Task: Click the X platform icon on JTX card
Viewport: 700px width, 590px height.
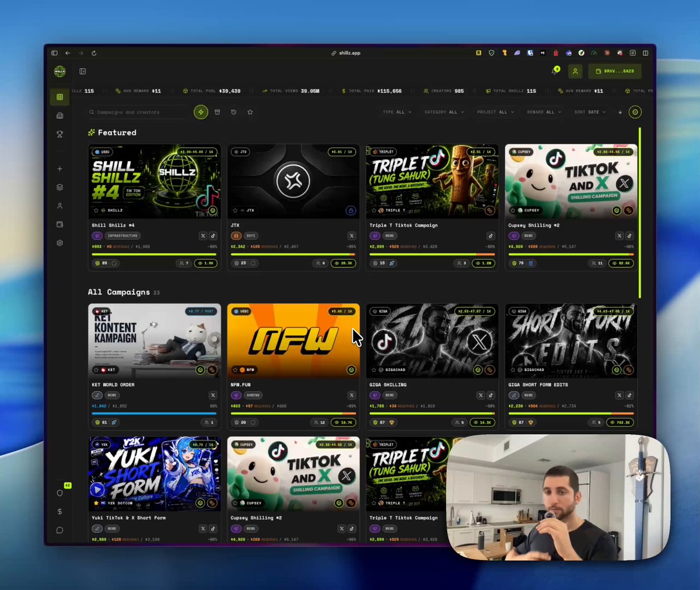Action: [352, 236]
